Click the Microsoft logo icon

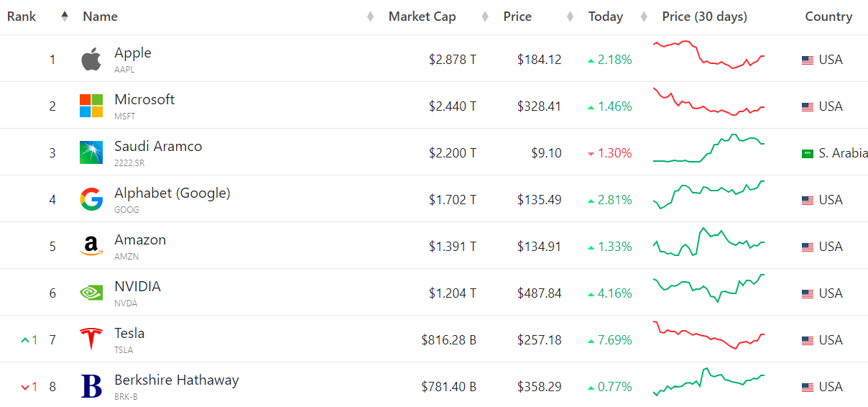coord(91,106)
